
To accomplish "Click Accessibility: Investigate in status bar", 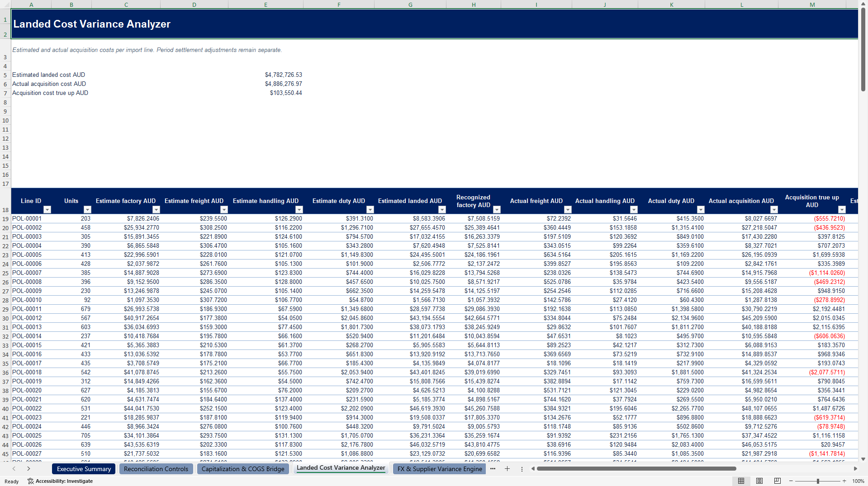I will (60, 481).
